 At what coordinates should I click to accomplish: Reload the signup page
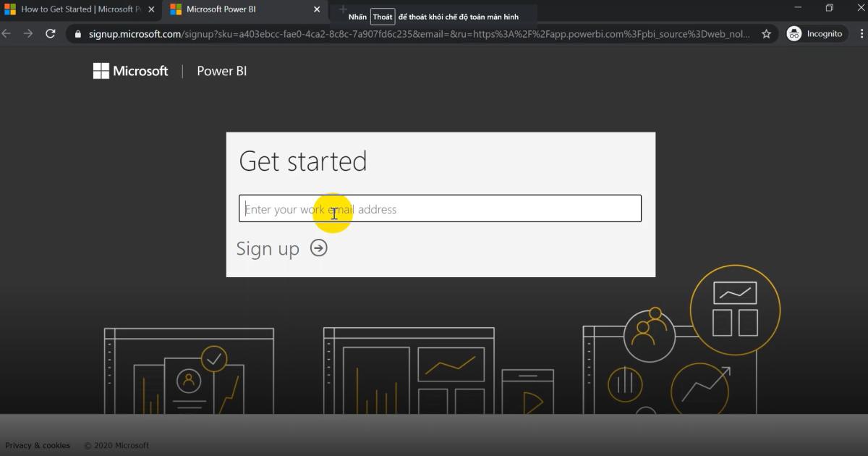[50, 33]
